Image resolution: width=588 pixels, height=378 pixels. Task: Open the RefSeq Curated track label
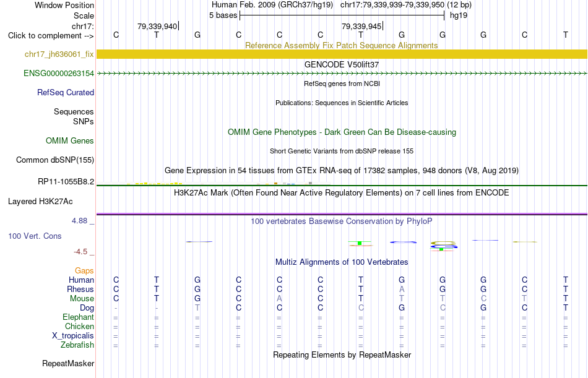(66, 92)
